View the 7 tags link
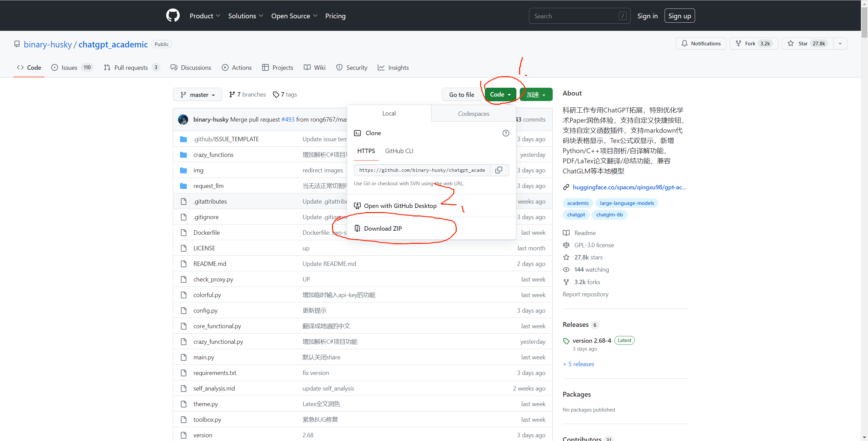868x441 pixels. tap(285, 94)
